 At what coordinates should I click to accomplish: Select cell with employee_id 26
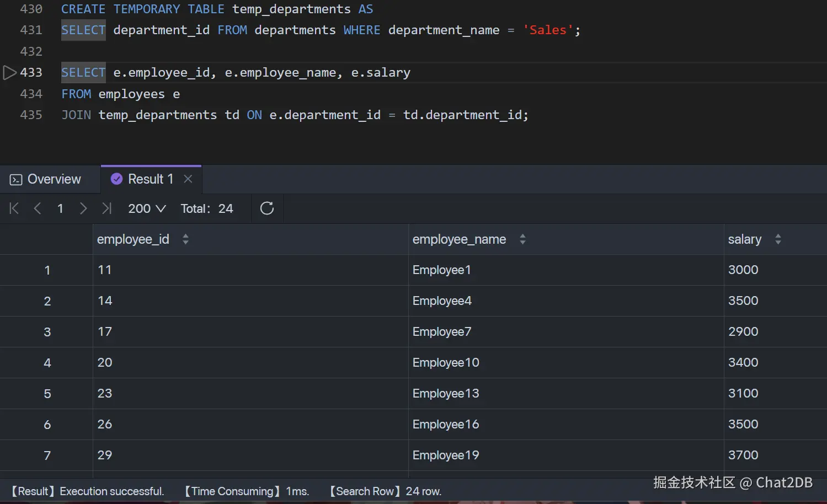point(250,424)
